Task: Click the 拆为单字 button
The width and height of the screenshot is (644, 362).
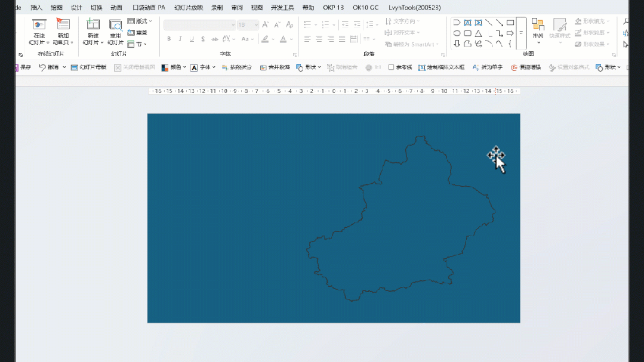Action: point(488,67)
